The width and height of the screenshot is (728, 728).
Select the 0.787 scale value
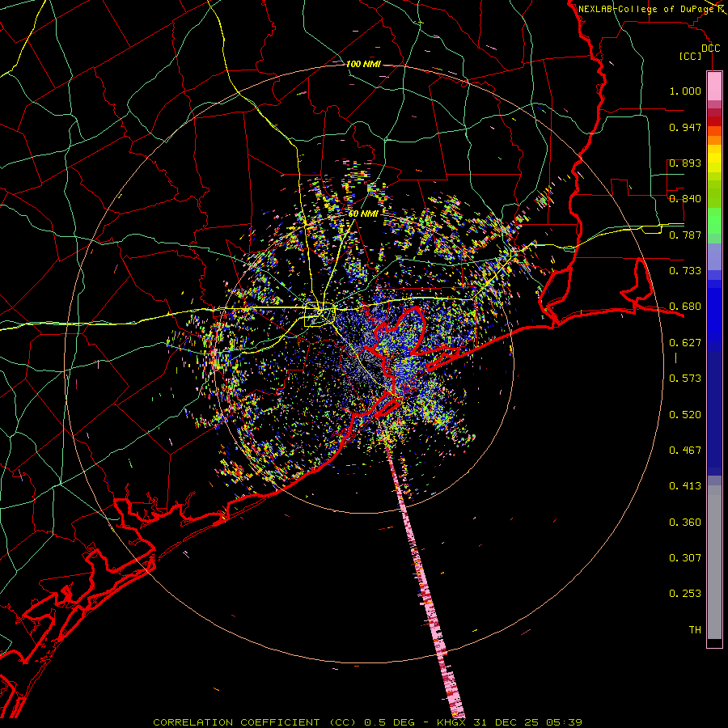(x=685, y=235)
